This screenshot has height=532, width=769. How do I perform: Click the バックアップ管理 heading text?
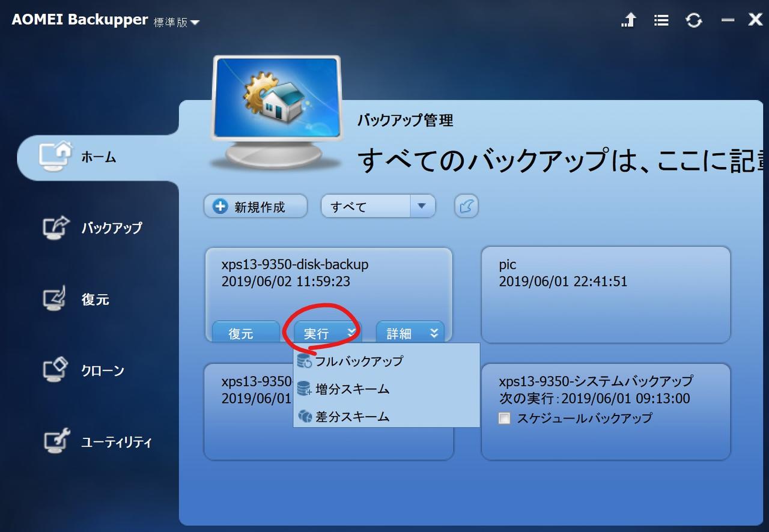[x=405, y=121]
